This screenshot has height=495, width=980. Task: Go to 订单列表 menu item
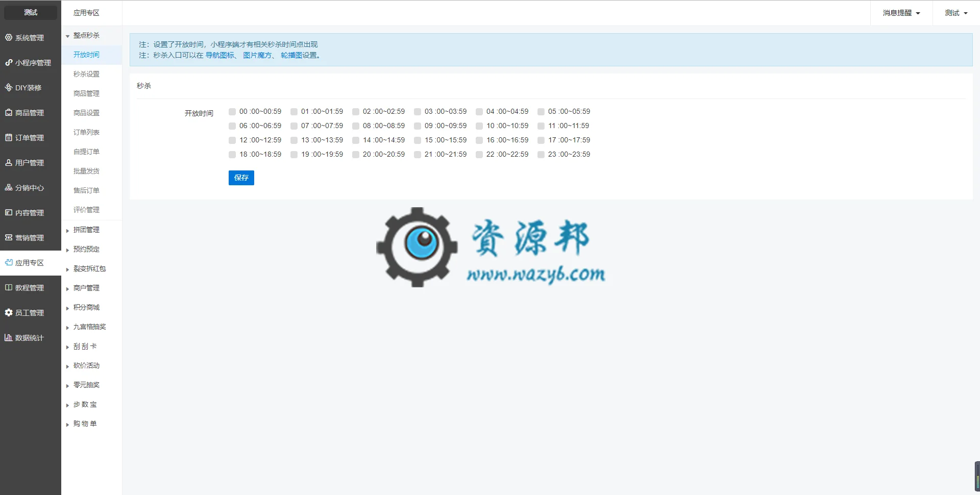86,132
